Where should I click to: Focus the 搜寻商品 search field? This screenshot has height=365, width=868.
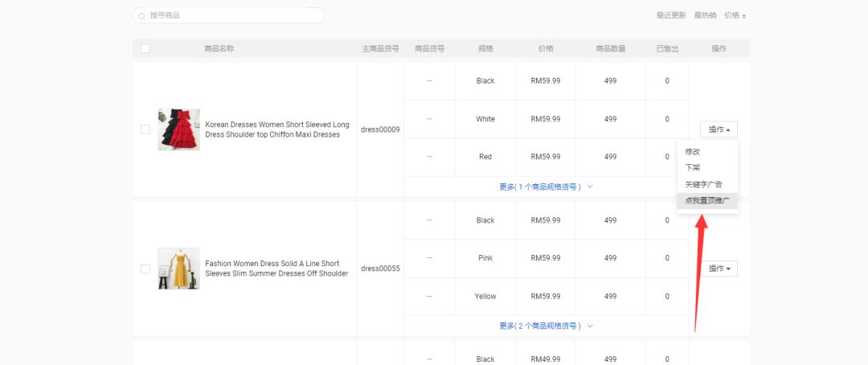point(233,16)
